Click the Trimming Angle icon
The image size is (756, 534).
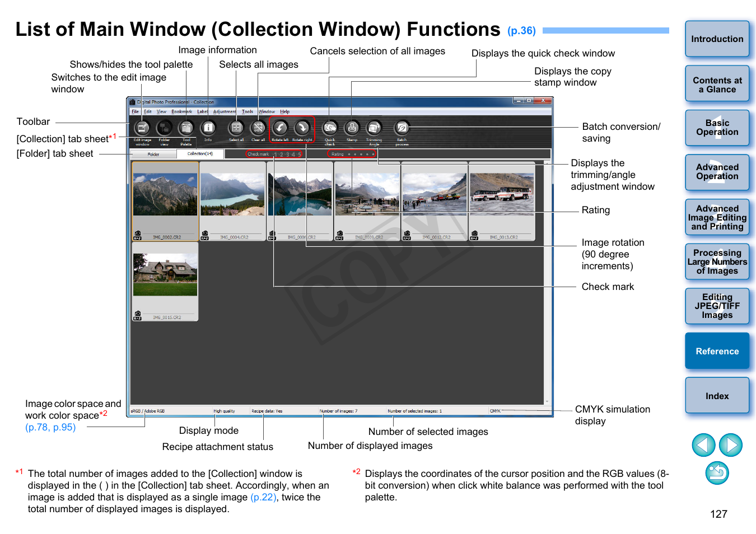click(374, 128)
